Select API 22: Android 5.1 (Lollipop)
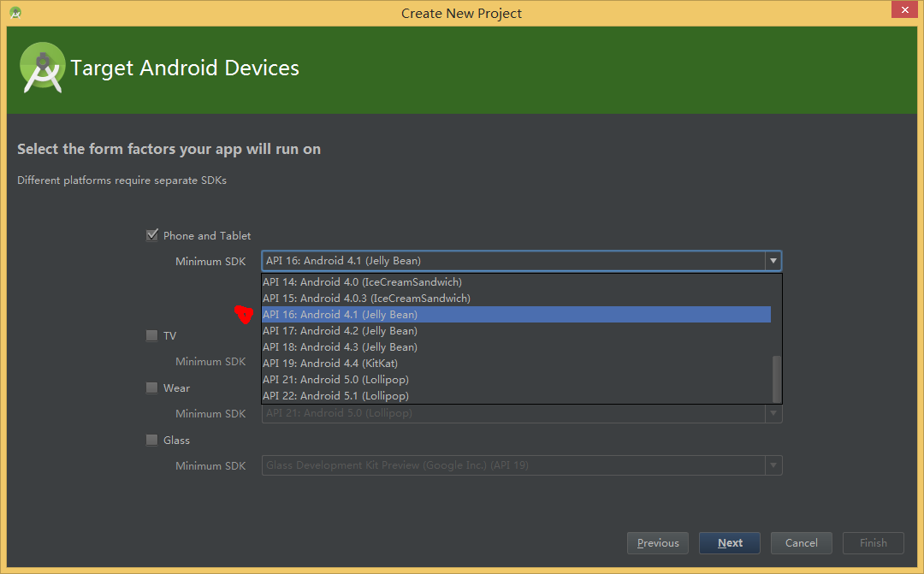Screen dimensions: 924x574 [516, 396]
